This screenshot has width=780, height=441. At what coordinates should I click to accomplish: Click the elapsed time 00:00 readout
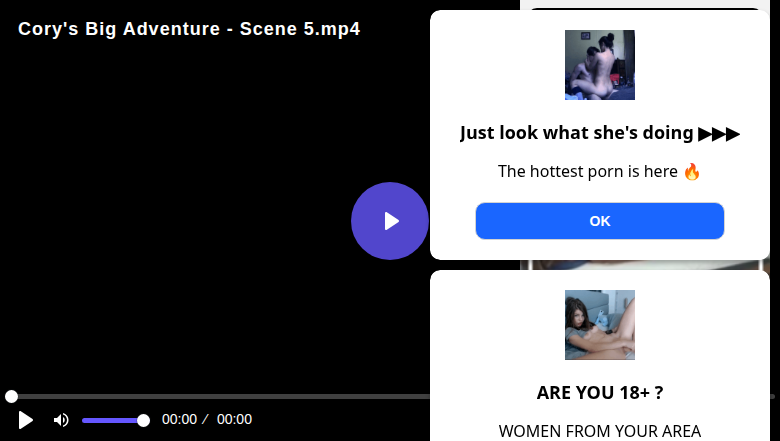[x=180, y=420]
